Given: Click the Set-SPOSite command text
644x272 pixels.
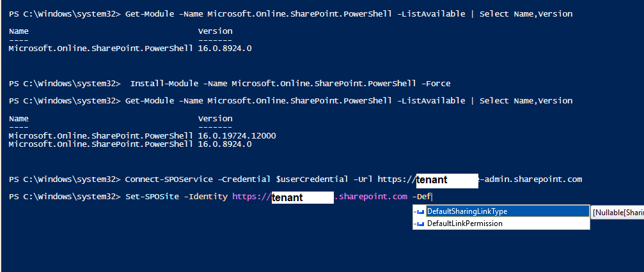Looking at the screenshot, I should (x=152, y=197).
